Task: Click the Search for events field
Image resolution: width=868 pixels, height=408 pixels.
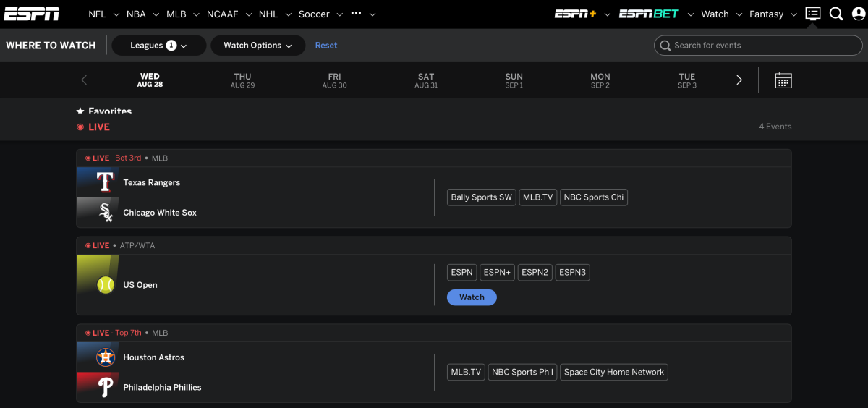Action: pos(758,45)
